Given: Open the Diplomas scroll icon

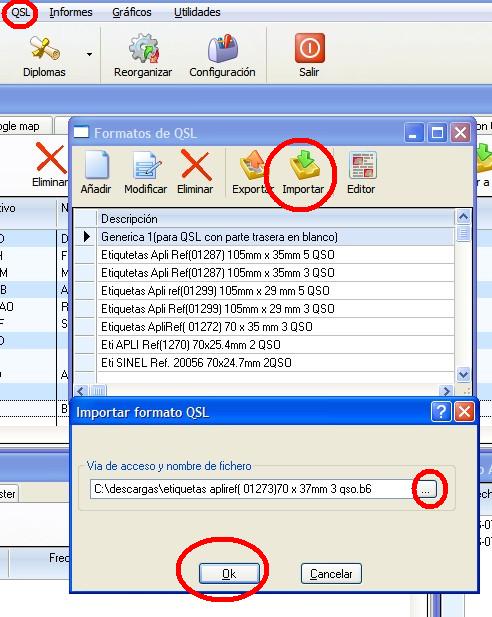Looking at the screenshot, I should click(x=44, y=48).
